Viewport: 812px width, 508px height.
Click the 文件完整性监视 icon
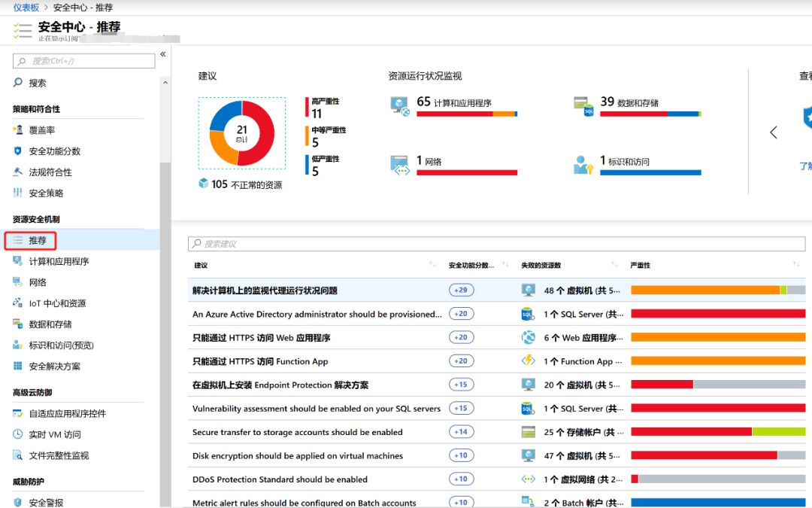[x=18, y=455]
